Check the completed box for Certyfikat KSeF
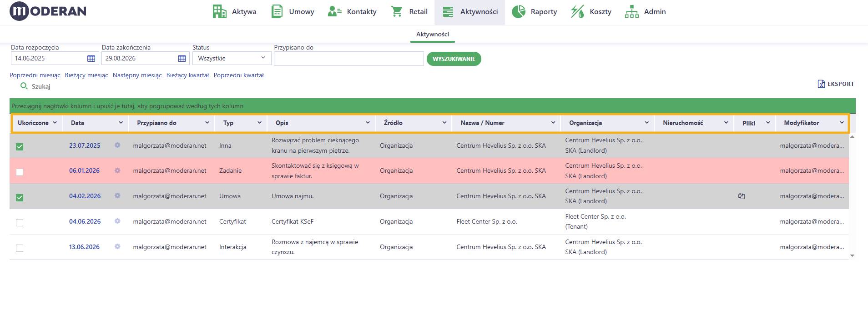 pyautogui.click(x=20, y=223)
